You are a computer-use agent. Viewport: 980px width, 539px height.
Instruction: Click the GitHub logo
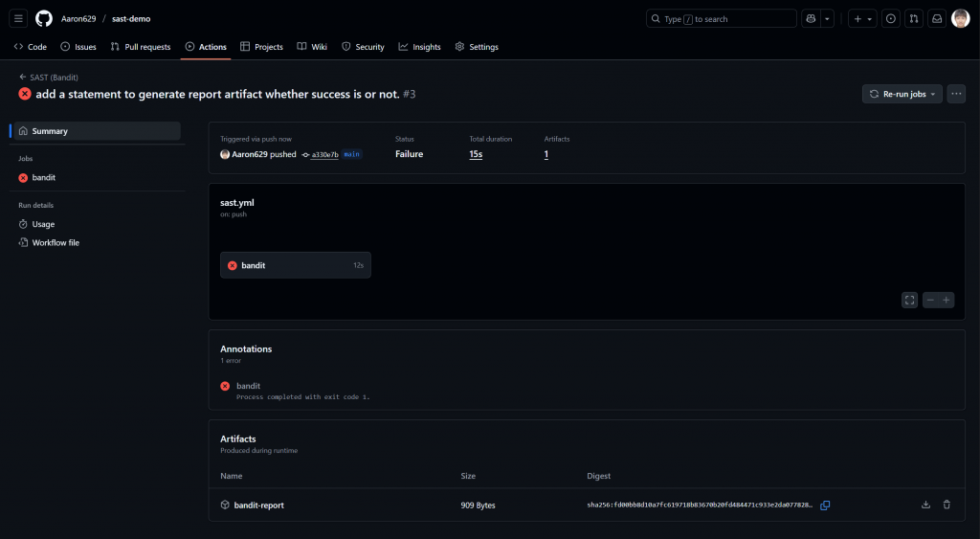(x=44, y=19)
